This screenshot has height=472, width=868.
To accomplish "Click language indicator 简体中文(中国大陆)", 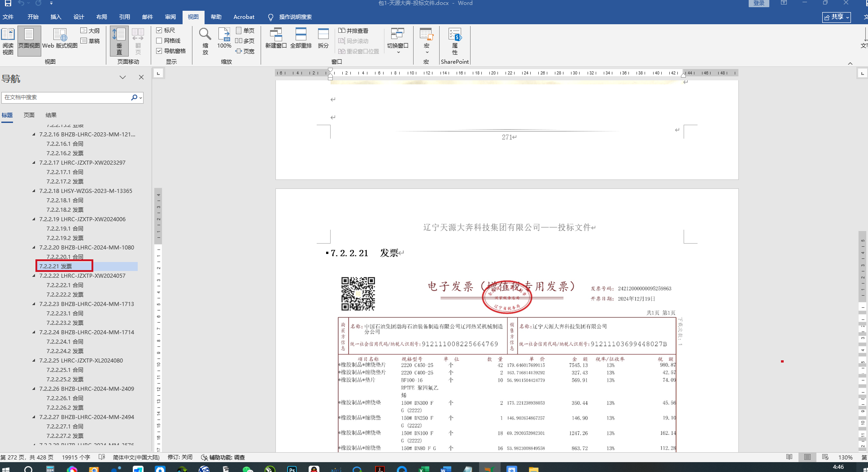I will pos(136,457).
